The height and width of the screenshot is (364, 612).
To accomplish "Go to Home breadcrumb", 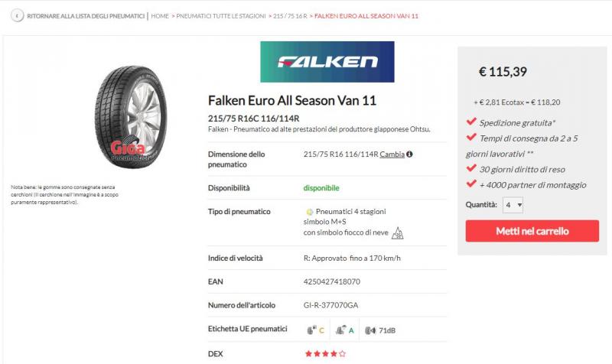I will coord(160,16).
